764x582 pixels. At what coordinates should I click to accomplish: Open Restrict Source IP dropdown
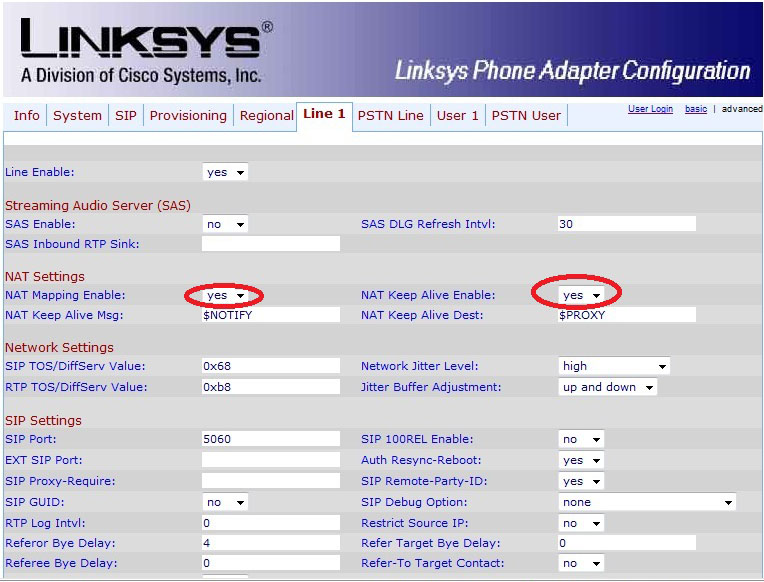pos(581,523)
